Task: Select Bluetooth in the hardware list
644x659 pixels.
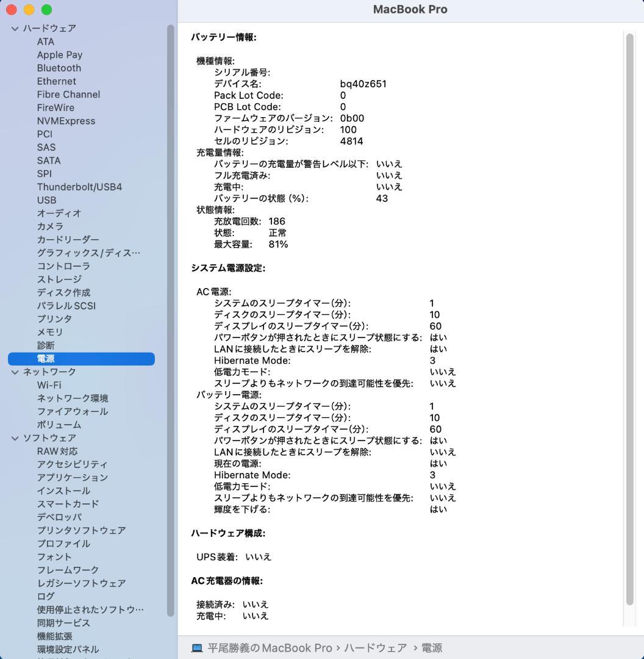Action: pyautogui.click(x=59, y=68)
